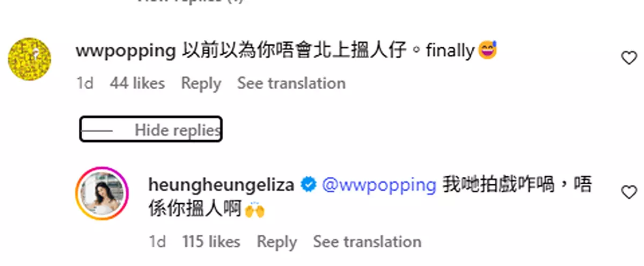
Task: Open the wwpopping username profile link
Action: tap(126, 52)
